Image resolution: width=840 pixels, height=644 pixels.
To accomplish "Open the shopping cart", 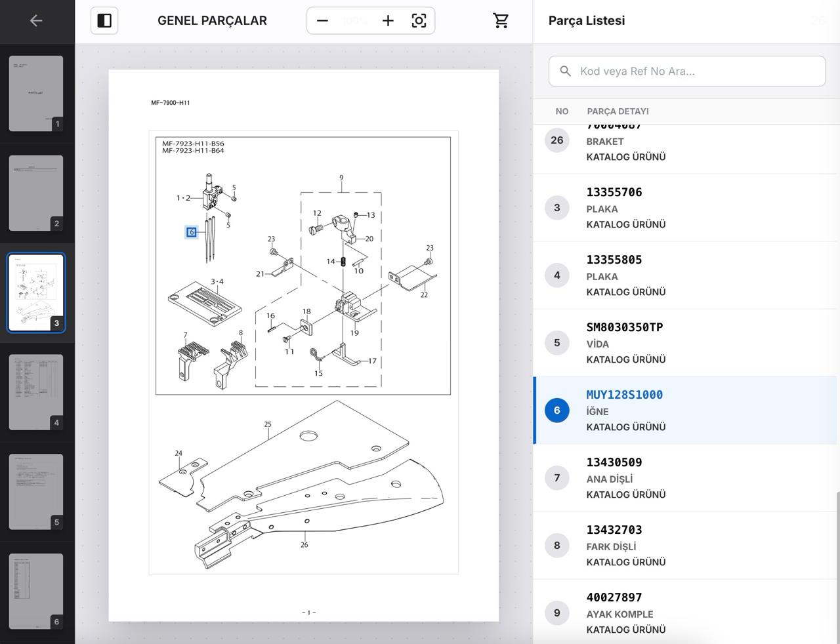I will (x=501, y=21).
